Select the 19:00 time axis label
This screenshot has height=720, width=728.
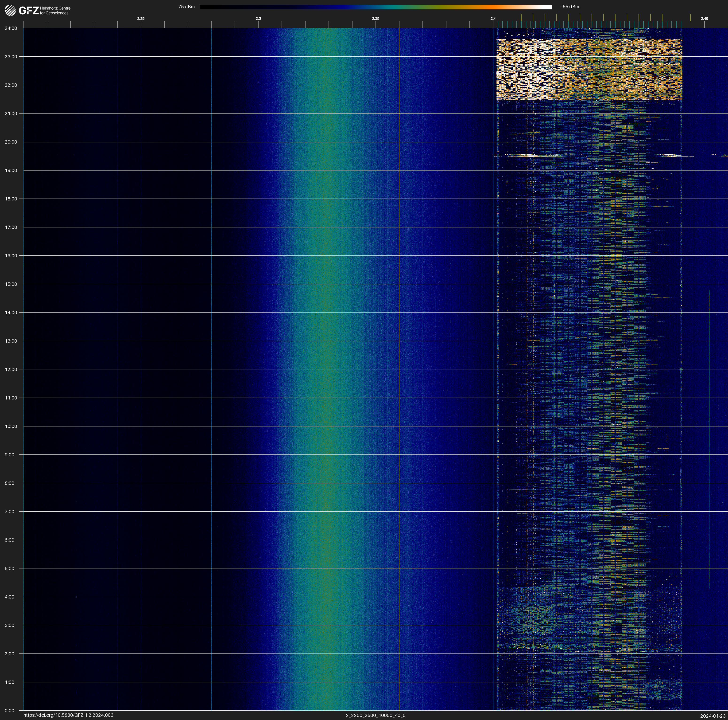(x=11, y=170)
